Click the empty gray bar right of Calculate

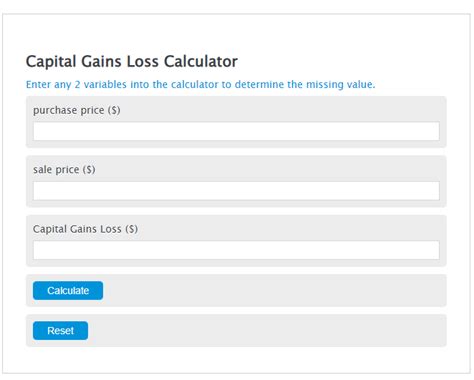click(274, 291)
